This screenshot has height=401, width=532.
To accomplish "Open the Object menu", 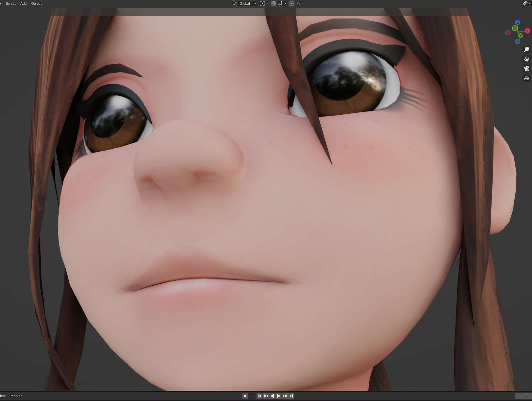I will click(x=37, y=4).
